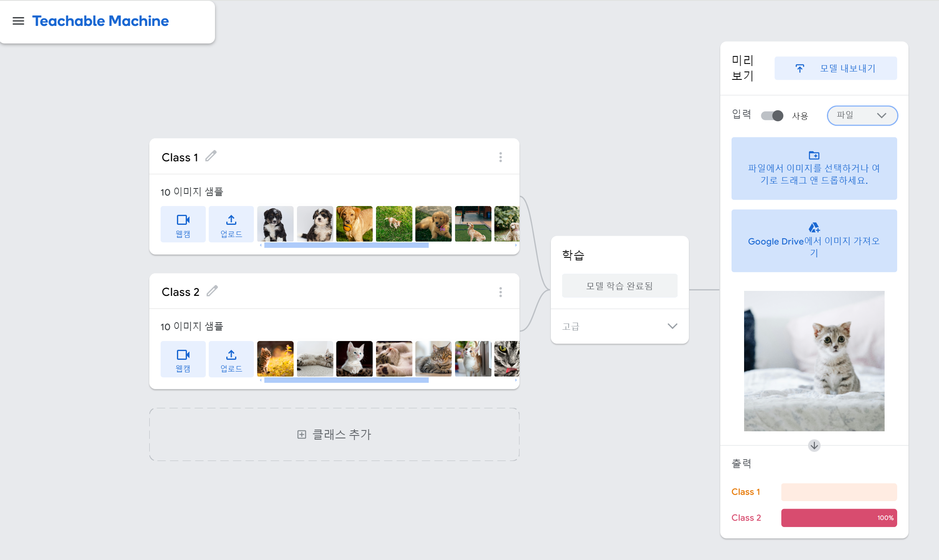Image resolution: width=939 pixels, height=560 pixels.
Task: Click the down arrow below preview image
Action: point(814,445)
